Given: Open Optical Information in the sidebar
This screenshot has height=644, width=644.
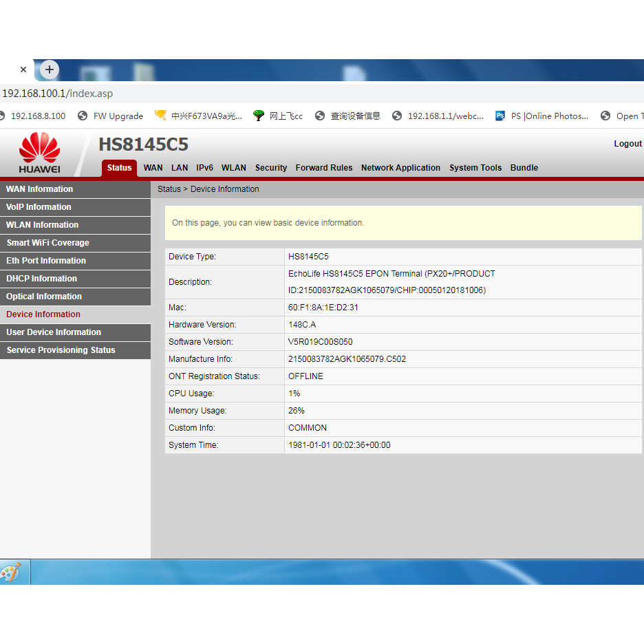Looking at the screenshot, I should point(44,297).
